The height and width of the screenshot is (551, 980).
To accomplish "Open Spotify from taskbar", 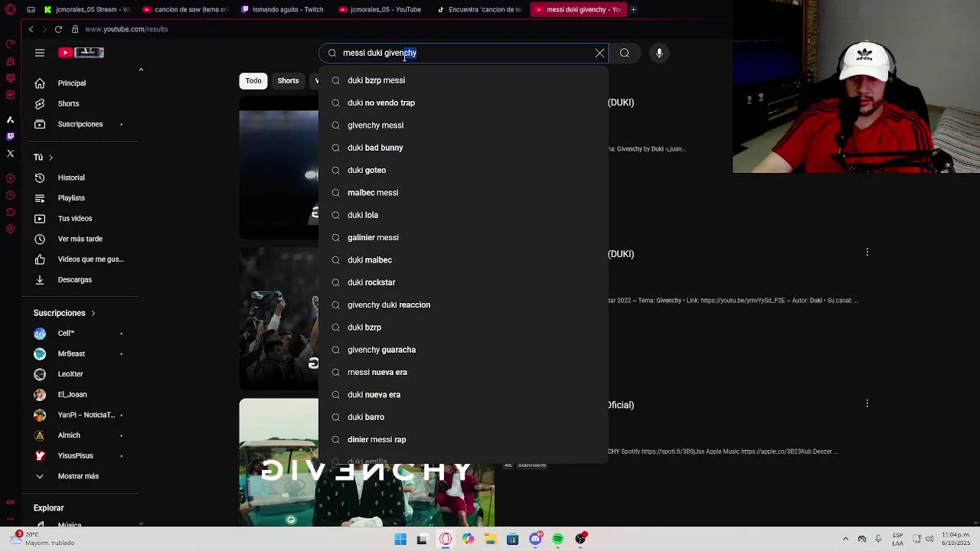I will [558, 540].
